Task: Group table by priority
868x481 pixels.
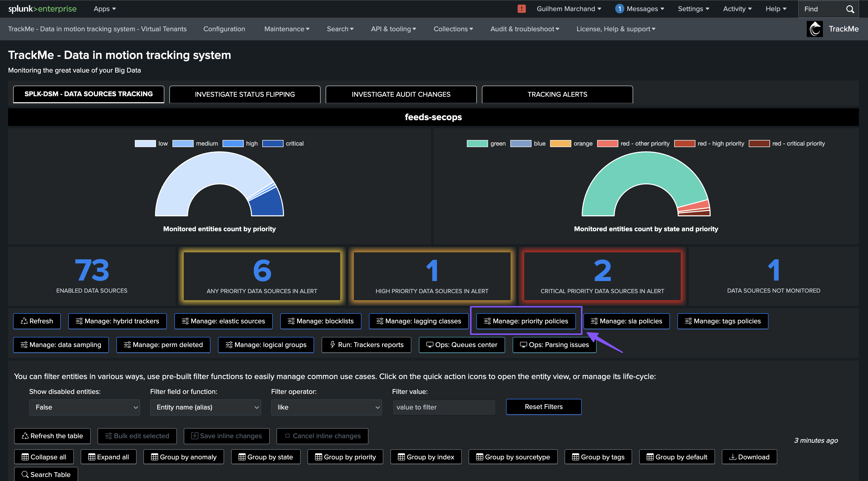Action: pos(345,457)
